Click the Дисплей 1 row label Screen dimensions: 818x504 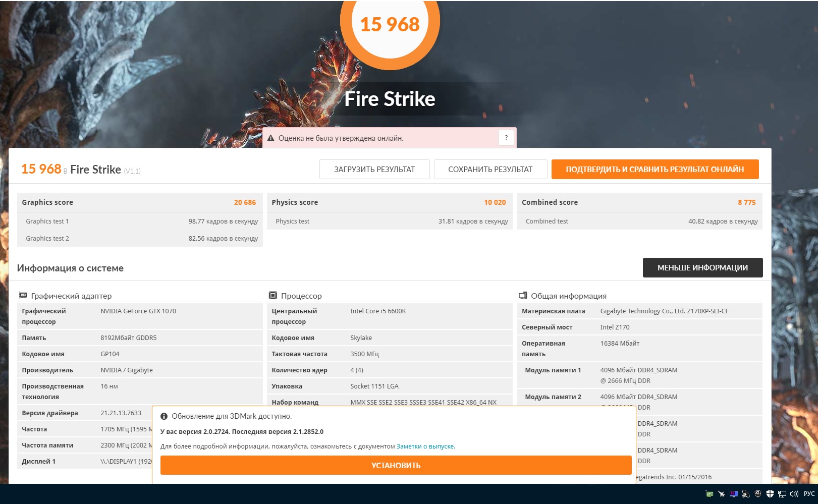click(38, 461)
